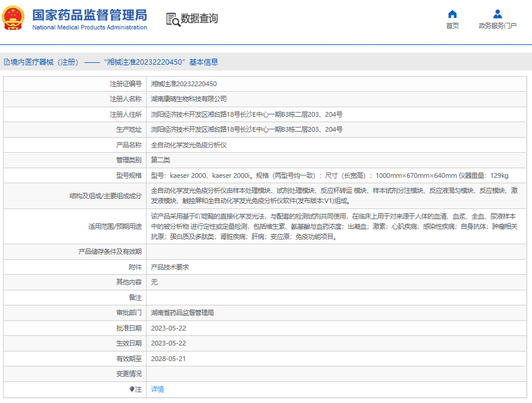Click the National Medical Products Administration subtitle

(x=90, y=28)
